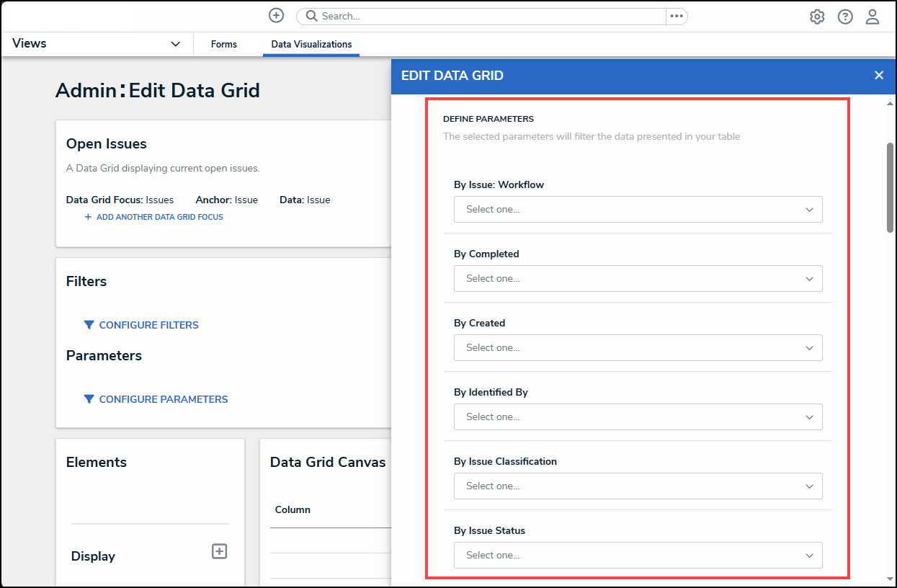Click the plus create icon beside search
Screen dimensions: 897x588
(276, 16)
